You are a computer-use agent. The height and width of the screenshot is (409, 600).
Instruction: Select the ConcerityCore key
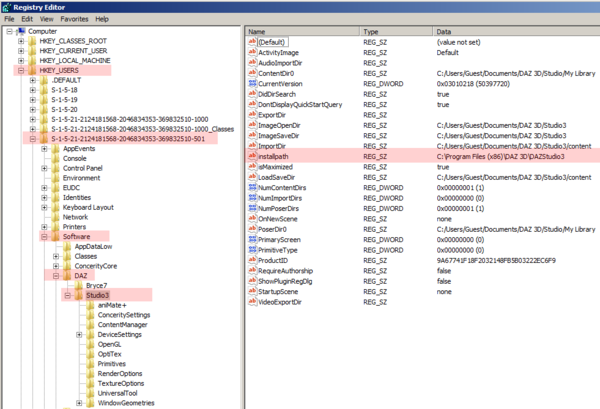coord(96,266)
